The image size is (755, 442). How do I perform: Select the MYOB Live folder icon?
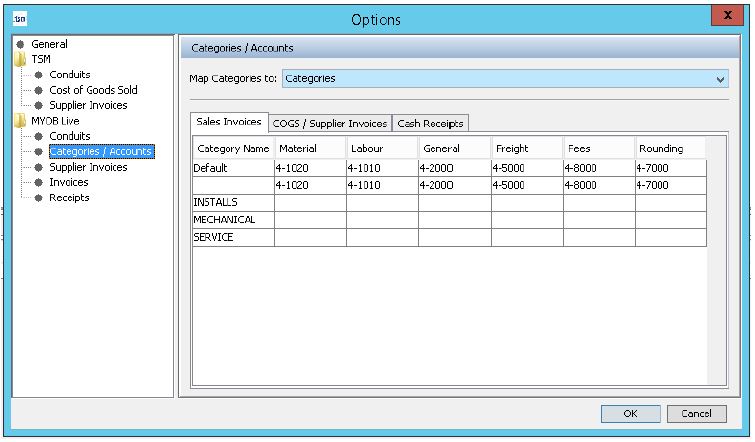[x=21, y=121]
